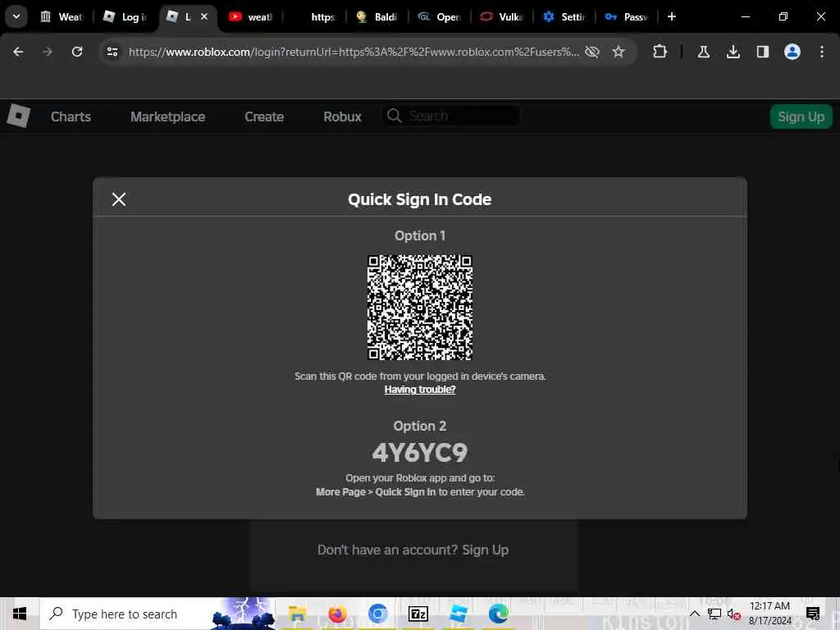
Task: Switch to the Open tab
Action: [440, 16]
